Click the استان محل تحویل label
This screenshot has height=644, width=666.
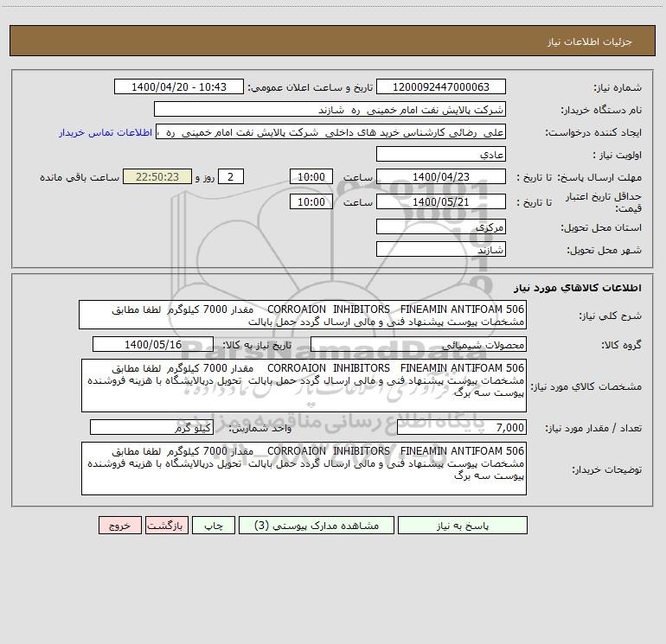[601, 227]
